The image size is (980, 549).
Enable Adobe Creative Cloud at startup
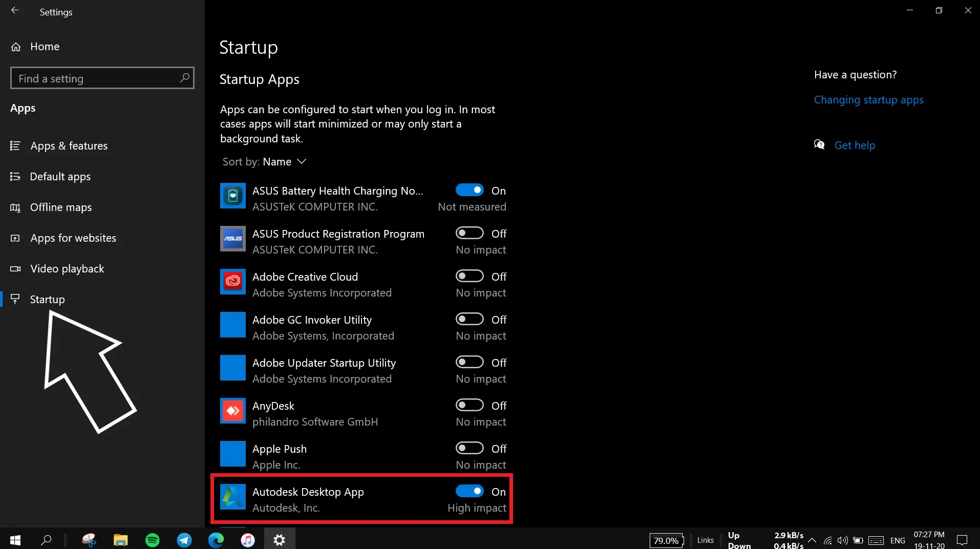[470, 276]
